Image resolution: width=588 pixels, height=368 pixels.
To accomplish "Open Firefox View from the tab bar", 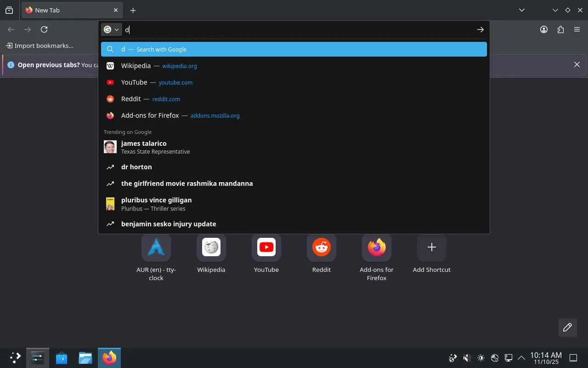I will coord(9,10).
